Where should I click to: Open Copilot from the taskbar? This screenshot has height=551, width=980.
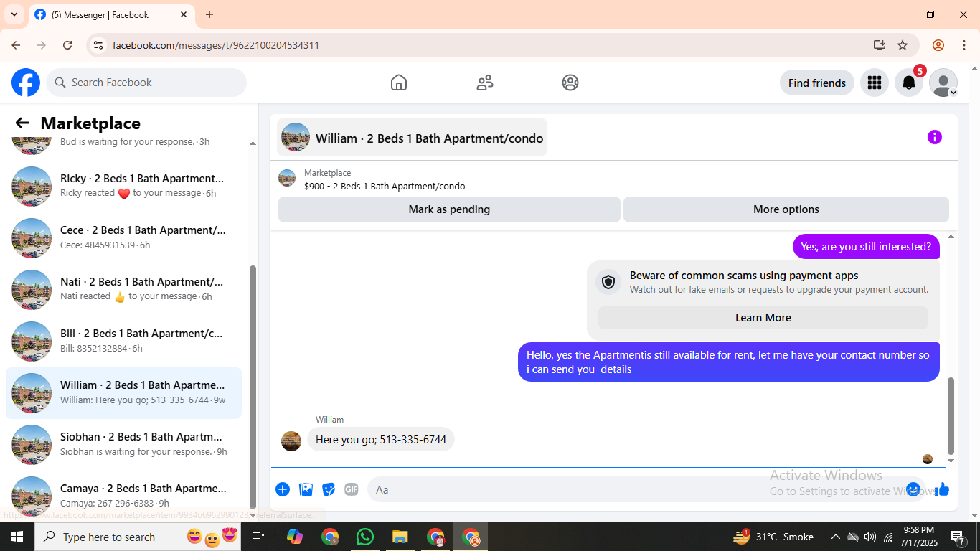(295, 537)
